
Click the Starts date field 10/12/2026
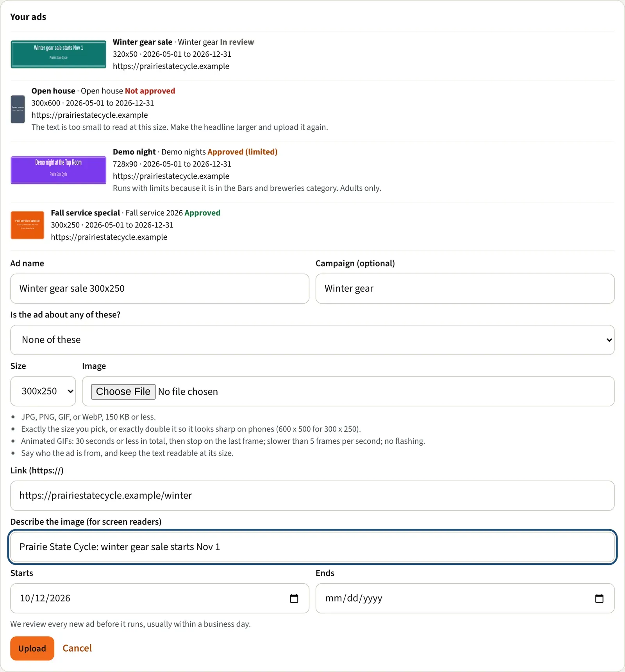tap(160, 598)
